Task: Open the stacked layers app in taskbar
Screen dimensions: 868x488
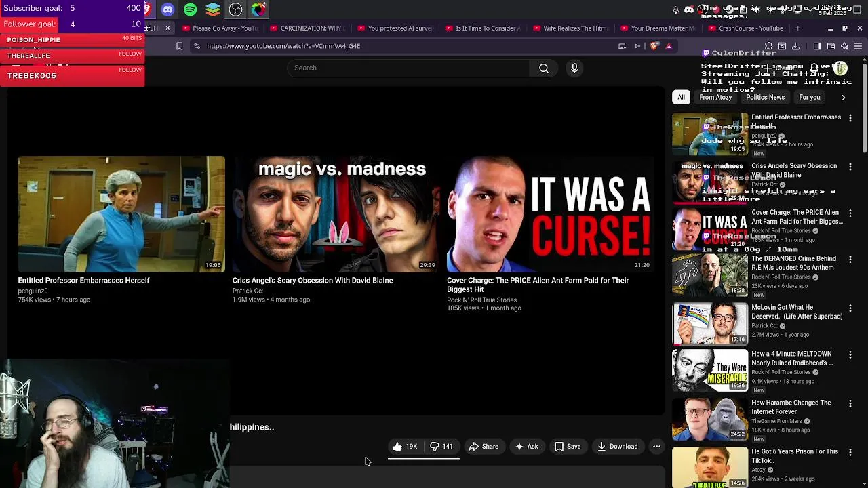Action: [213, 9]
